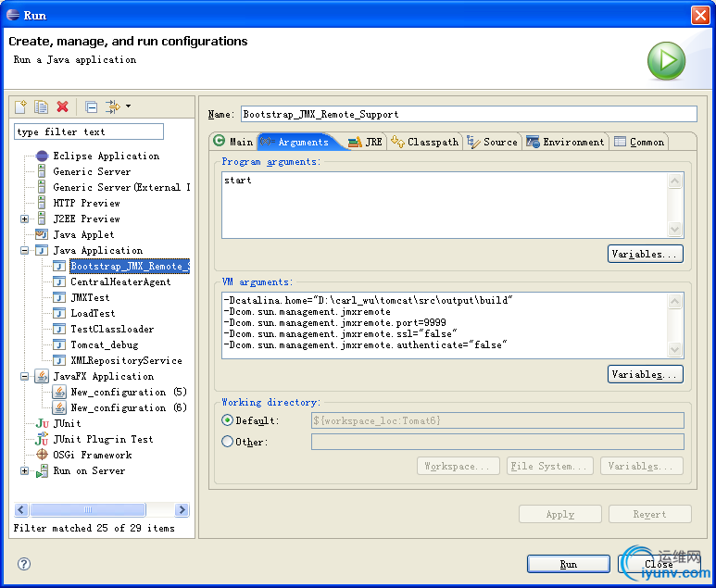The width and height of the screenshot is (716, 588).
Task: Open the filter launch configurations dropdown arrow
Action: (129, 106)
